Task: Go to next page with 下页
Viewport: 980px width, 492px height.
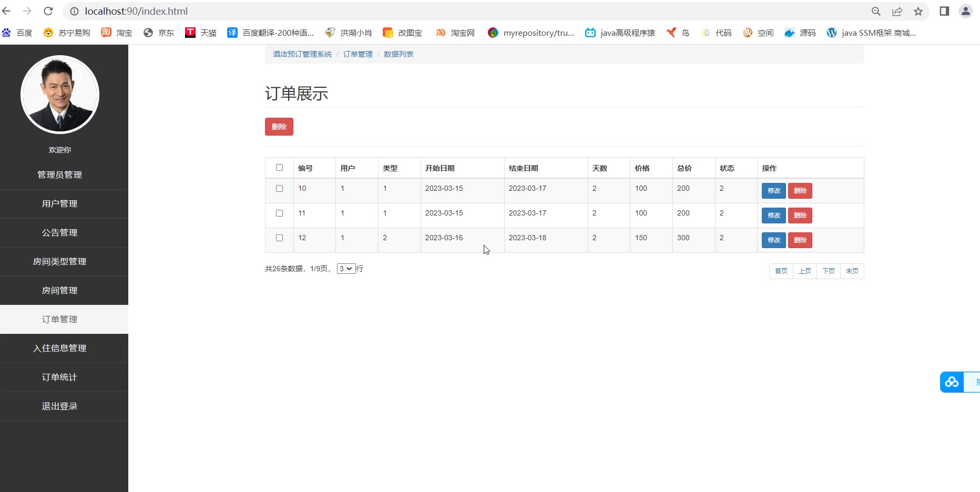Action: click(x=828, y=271)
